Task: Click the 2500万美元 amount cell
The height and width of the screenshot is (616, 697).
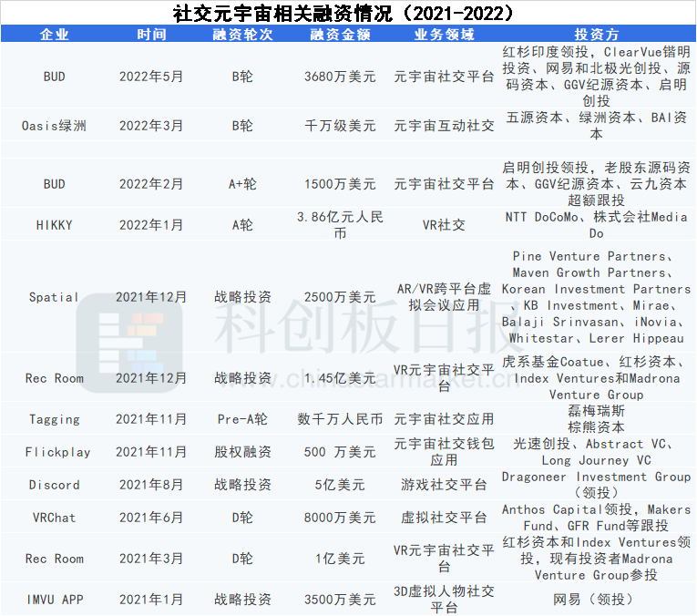Action: point(340,297)
